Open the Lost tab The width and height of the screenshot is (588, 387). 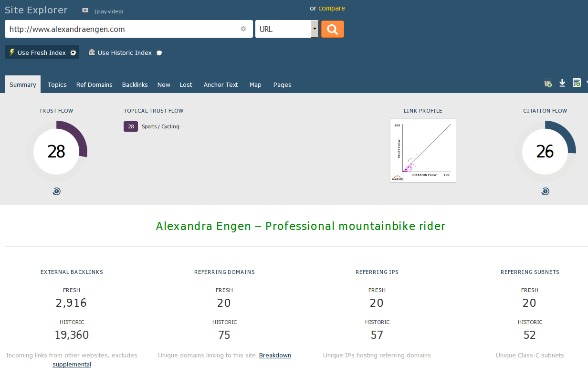pyautogui.click(x=186, y=84)
